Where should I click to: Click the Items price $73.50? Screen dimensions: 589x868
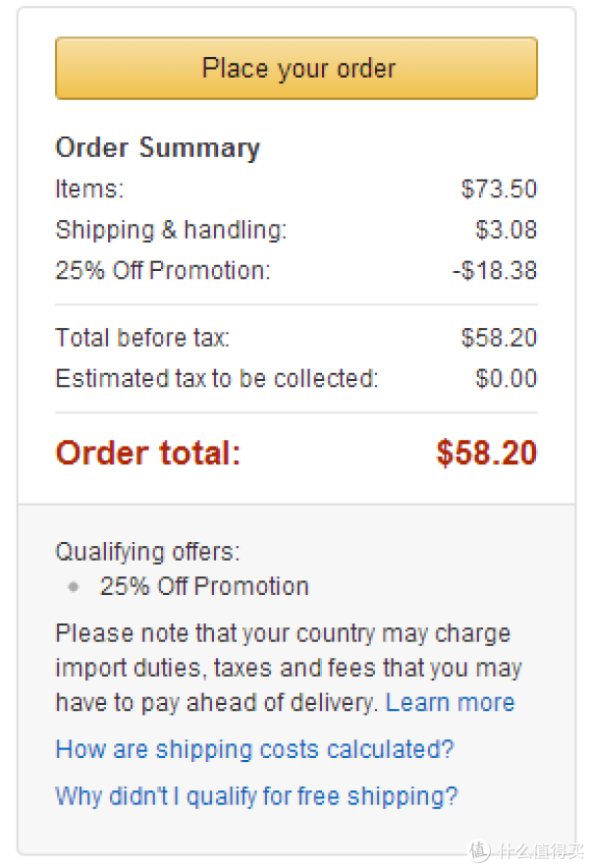click(x=499, y=189)
